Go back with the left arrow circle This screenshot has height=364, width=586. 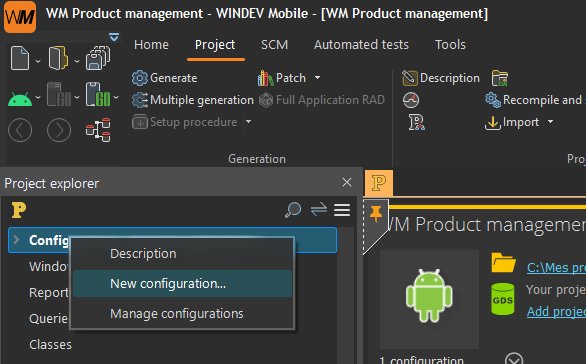click(20, 130)
